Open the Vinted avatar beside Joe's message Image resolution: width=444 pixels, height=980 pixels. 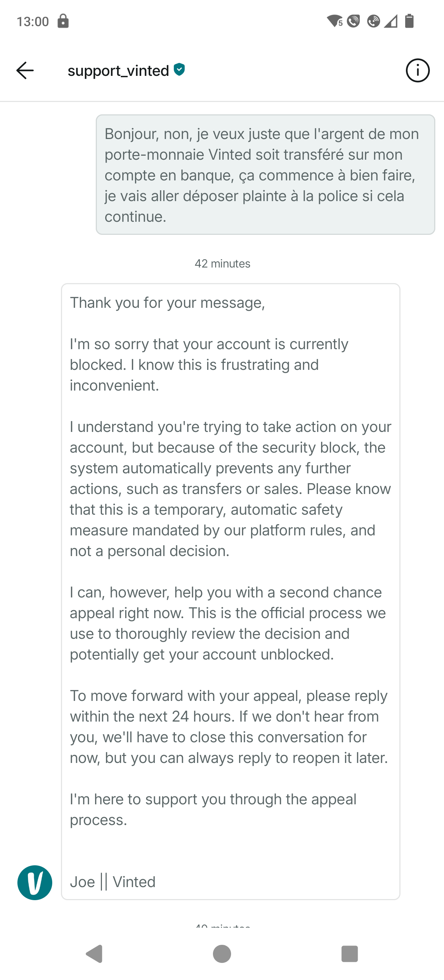(34, 882)
